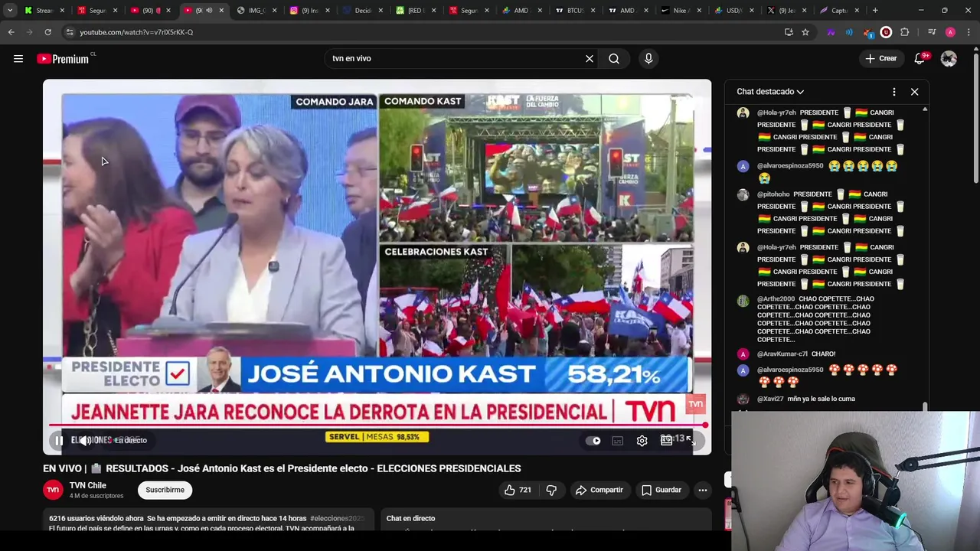
Task: Clear the 'tvn en vivo' search text
Action: [590, 58]
